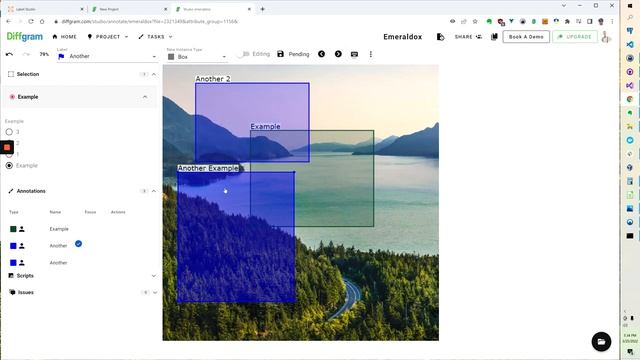Click Book A Demo button

coord(526,37)
